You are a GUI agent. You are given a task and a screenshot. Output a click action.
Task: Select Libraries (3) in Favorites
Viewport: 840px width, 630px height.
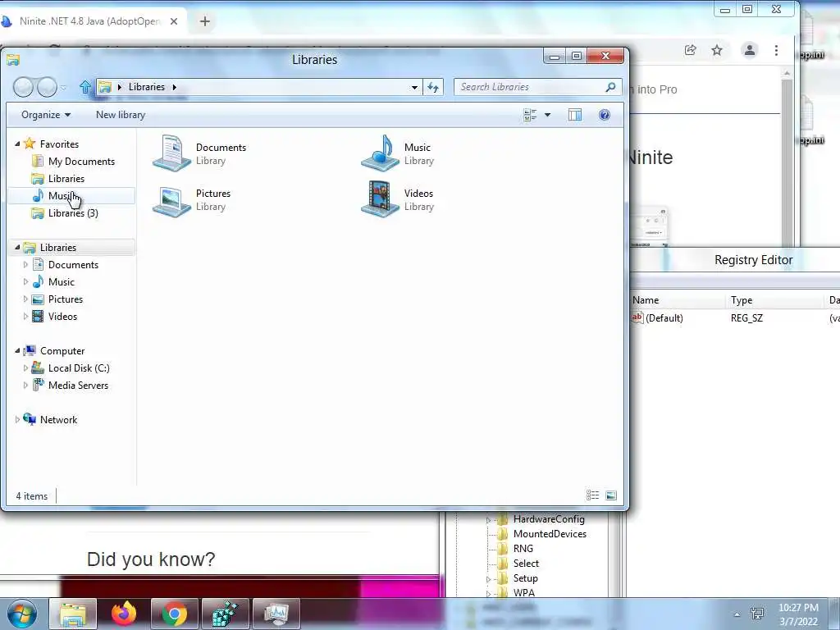[x=72, y=212]
